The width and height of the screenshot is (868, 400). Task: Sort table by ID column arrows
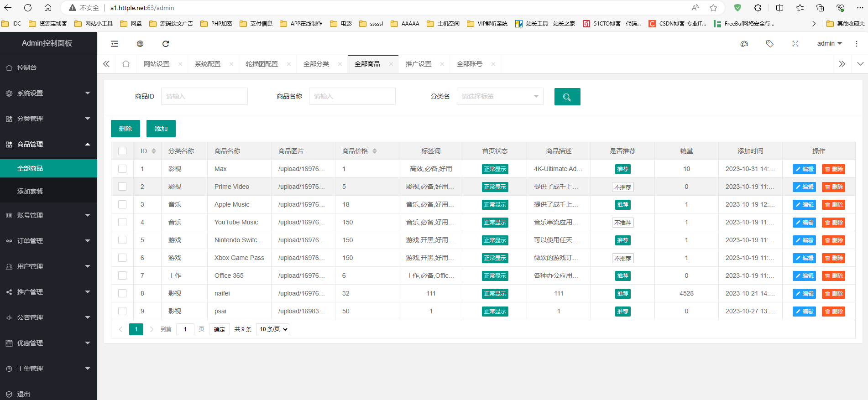154,151
